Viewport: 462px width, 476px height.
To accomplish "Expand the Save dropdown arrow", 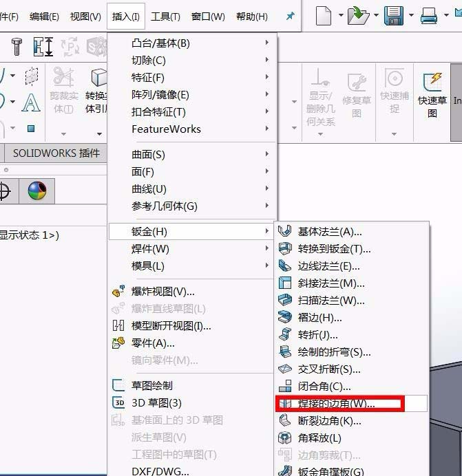I will (x=411, y=15).
